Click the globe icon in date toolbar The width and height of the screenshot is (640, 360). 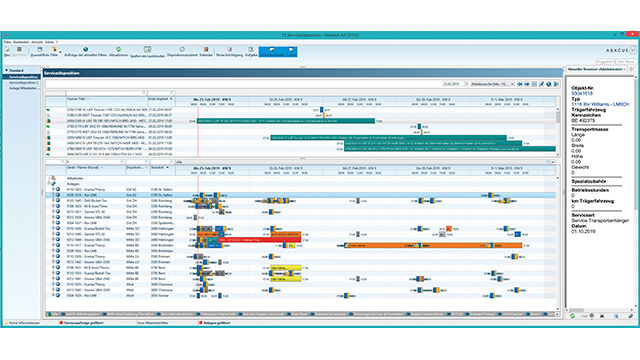(x=549, y=84)
